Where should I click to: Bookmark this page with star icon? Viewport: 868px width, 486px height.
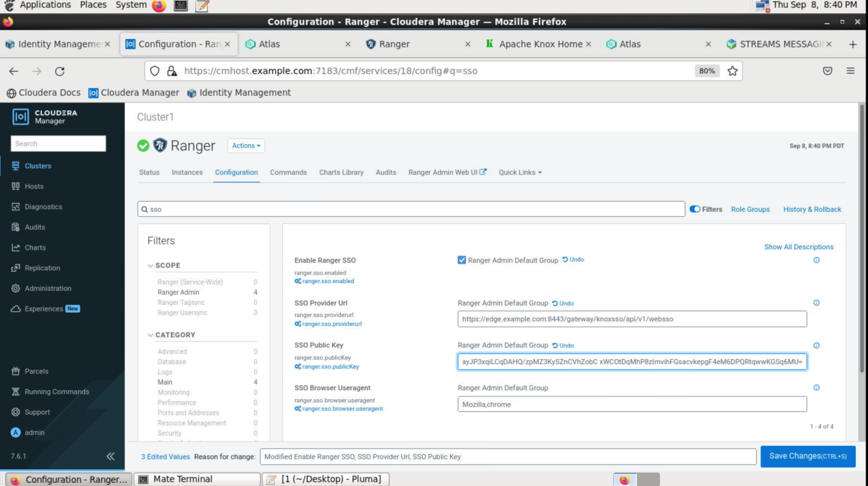coord(733,71)
